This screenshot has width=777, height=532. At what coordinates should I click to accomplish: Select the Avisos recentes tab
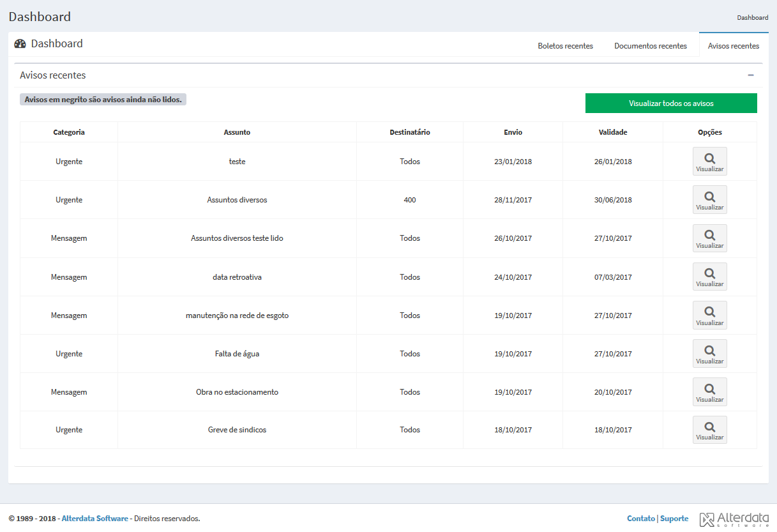[734, 46]
